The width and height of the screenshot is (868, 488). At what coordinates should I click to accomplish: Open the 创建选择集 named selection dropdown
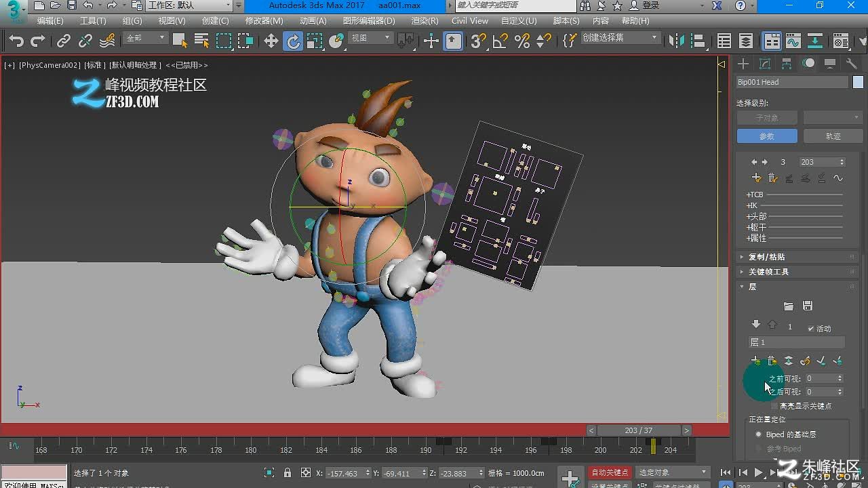tap(620, 39)
